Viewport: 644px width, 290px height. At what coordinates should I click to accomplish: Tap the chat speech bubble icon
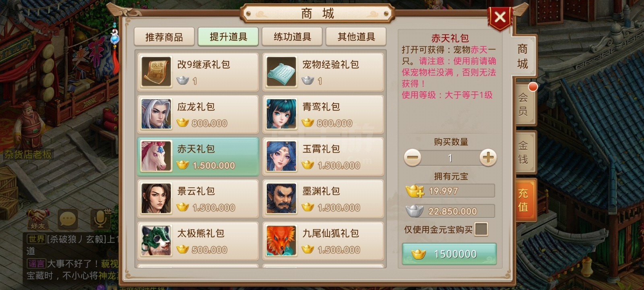point(68,220)
